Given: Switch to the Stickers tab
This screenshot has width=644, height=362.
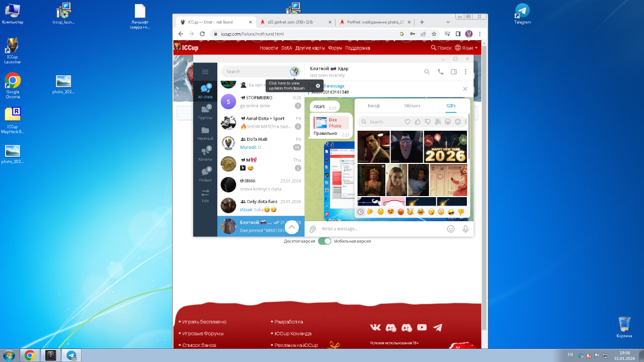Looking at the screenshot, I should click(x=412, y=106).
